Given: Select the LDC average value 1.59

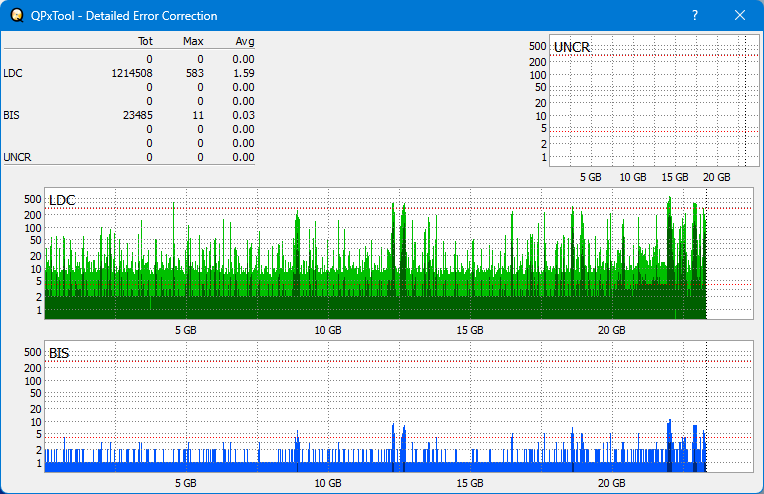Looking at the screenshot, I should tap(243, 73).
